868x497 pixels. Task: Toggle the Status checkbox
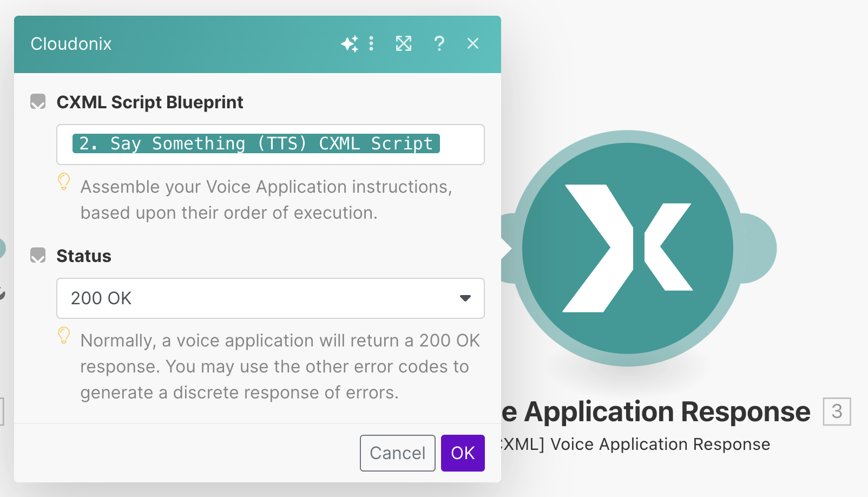click(38, 256)
